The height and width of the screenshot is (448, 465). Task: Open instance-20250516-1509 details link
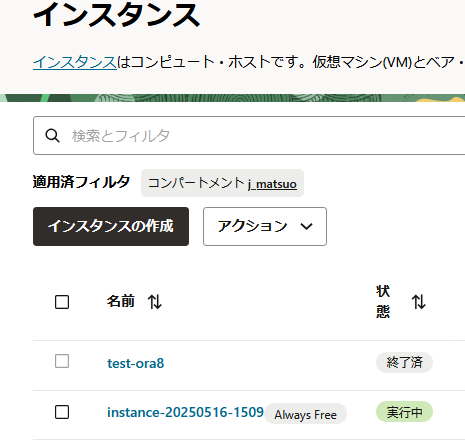point(185,412)
